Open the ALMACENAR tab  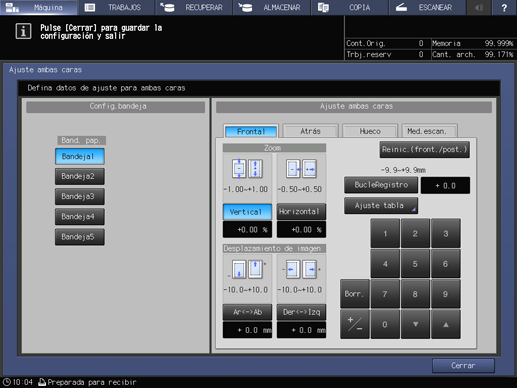[x=272, y=7]
